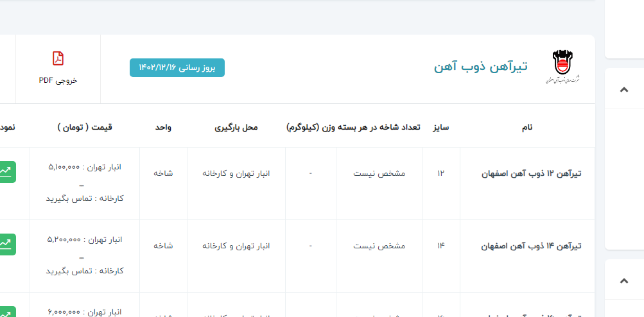Click the red PDF export icon
The width and height of the screenshot is (644, 317).
(x=58, y=59)
